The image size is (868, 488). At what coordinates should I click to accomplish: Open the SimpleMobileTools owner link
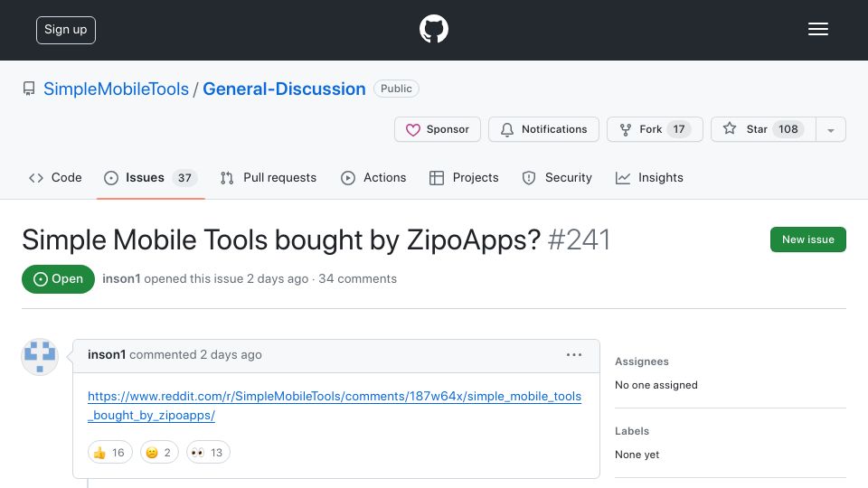(x=117, y=89)
